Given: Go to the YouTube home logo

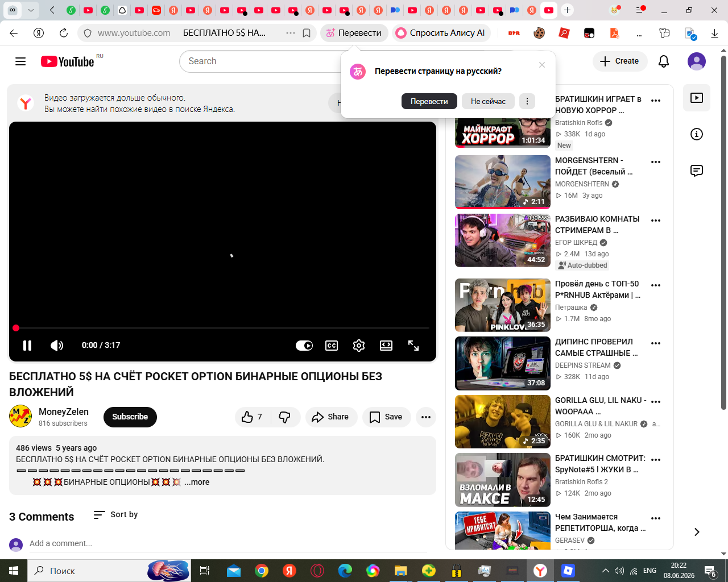Looking at the screenshot, I should pyautogui.click(x=68, y=61).
